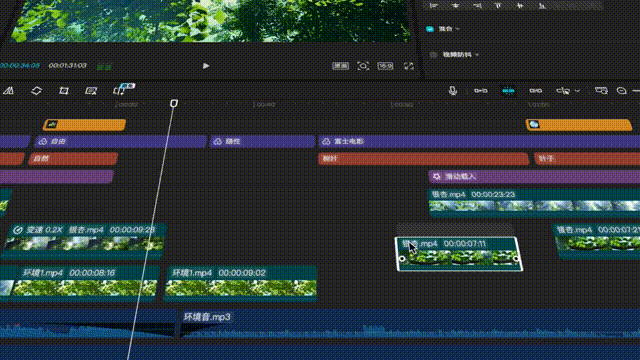Image resolution: width=640 pixels, height=360 pixels.
Task: Select the 环境1.mp4 clip of 00:00:09:02
Action: (240, 282)
